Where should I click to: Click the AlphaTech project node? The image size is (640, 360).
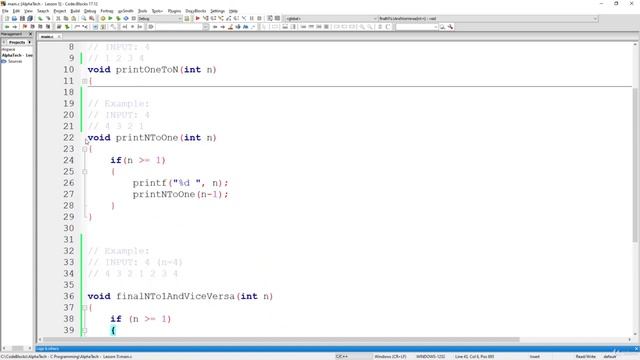point(17,55)
